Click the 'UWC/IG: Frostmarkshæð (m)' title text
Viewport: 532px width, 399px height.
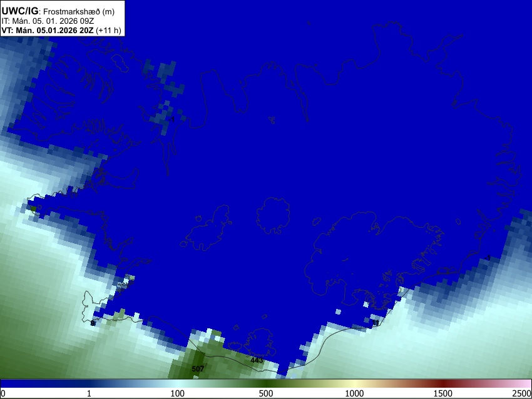tap(58, 11)
